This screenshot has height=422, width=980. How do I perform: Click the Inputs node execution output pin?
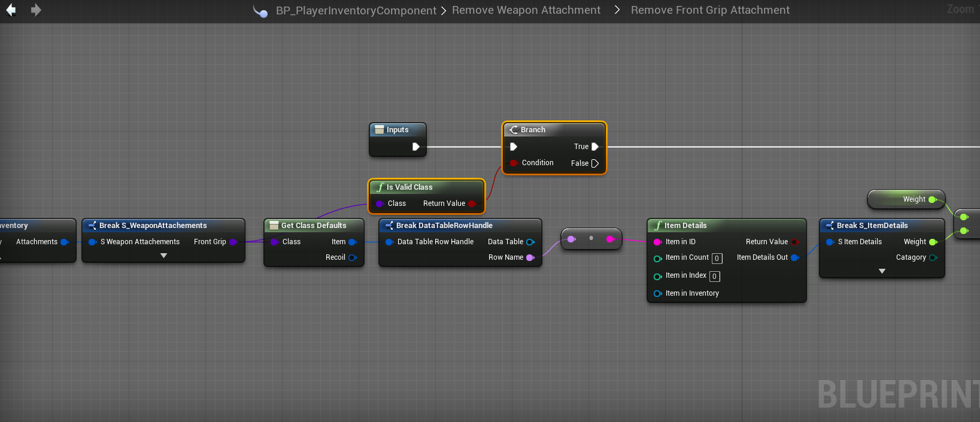point(416,147)
